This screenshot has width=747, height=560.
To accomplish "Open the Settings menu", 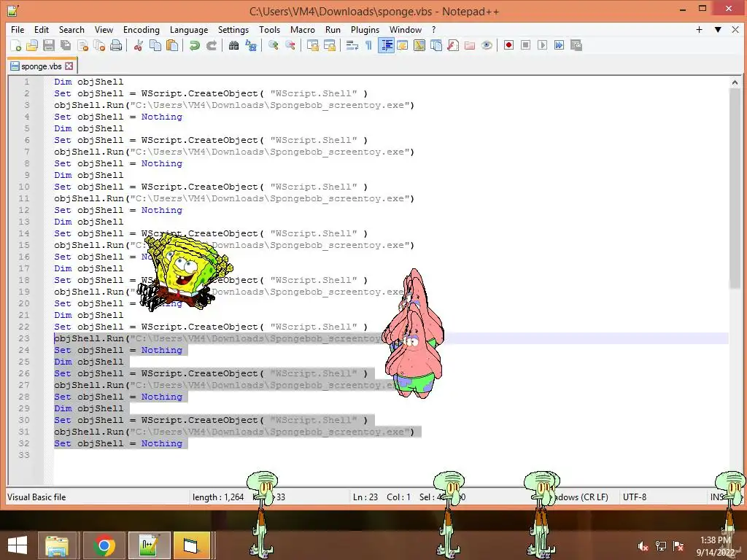I will (x=233, y=29).
